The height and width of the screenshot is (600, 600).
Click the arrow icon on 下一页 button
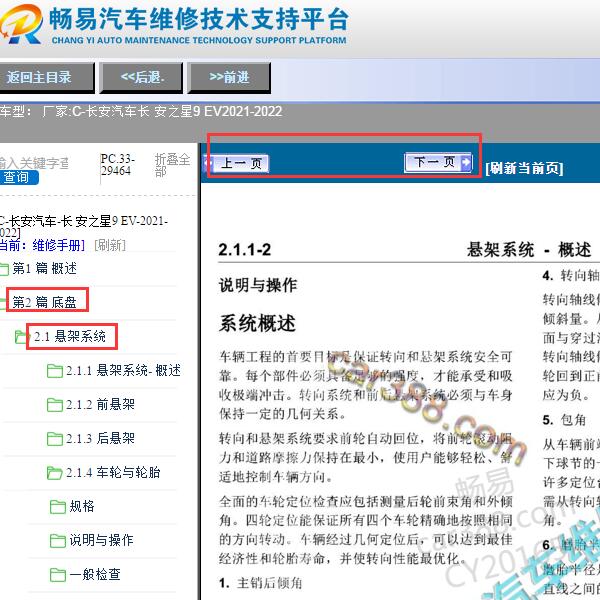coord(466,162)
